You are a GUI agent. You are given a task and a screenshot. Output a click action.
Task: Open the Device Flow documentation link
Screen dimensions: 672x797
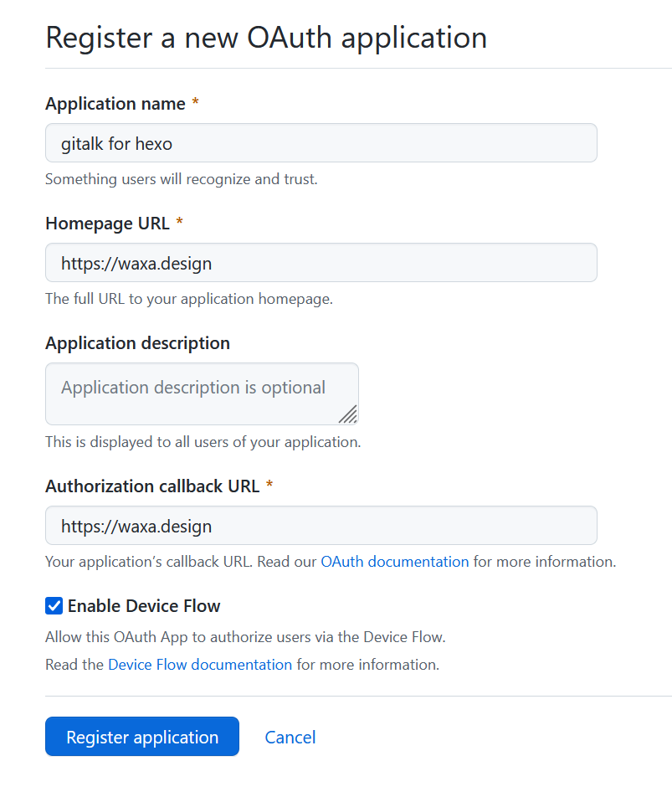pos(200,665)
